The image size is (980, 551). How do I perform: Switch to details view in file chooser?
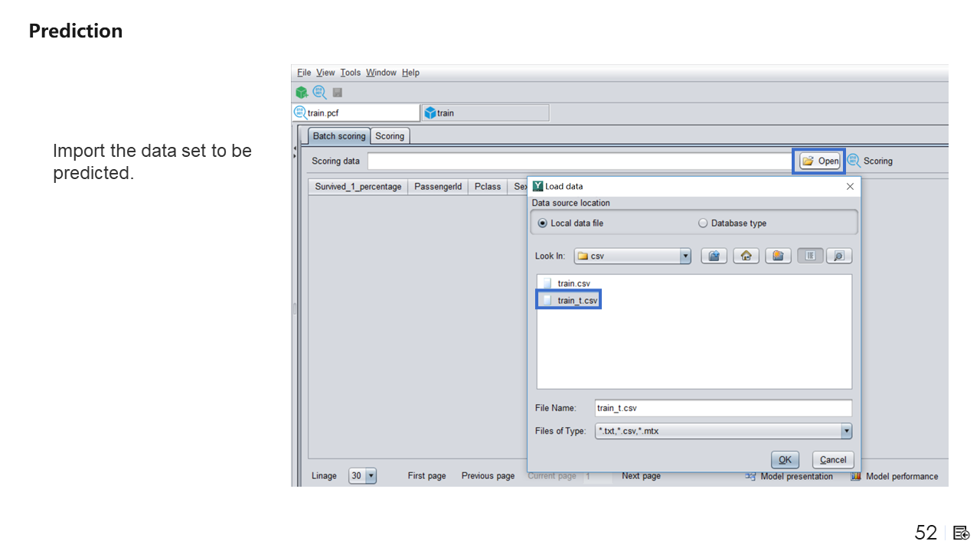[839, 256]
